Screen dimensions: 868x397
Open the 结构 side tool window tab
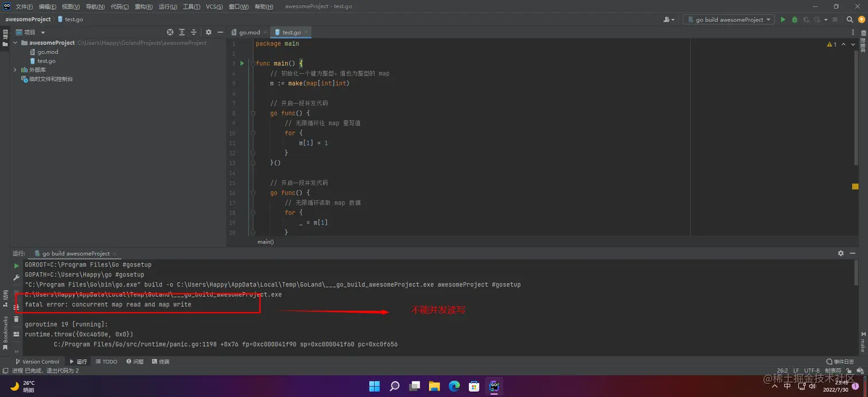(5, 298)
